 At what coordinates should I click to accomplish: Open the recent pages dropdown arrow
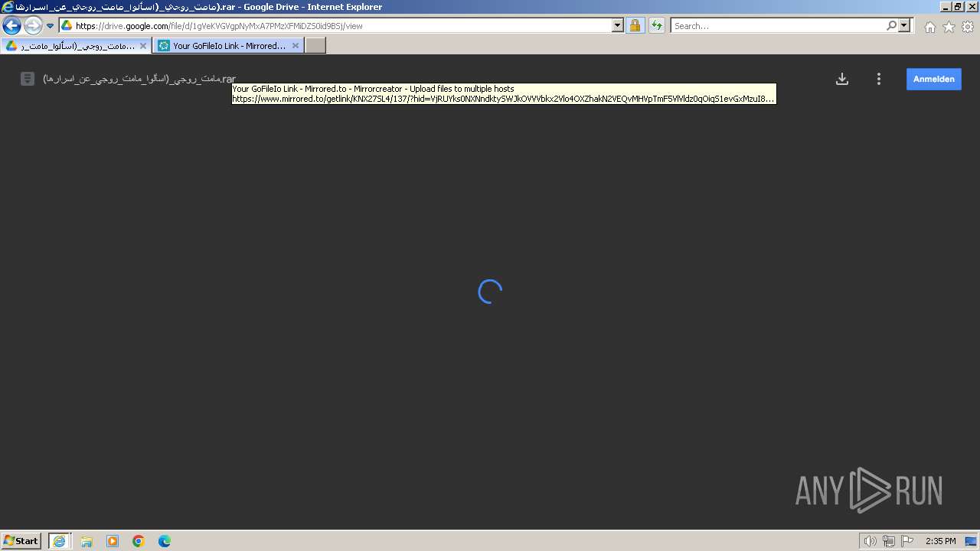pos(51,26)
